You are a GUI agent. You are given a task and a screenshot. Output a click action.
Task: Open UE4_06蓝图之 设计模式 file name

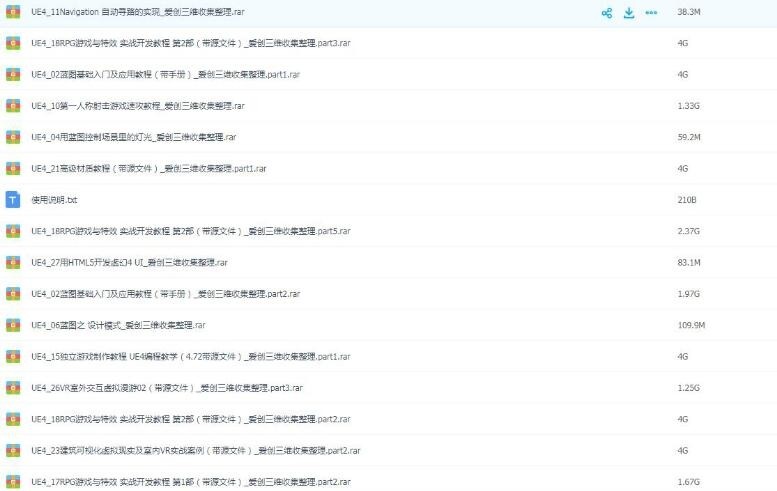[x=118, y=325]
